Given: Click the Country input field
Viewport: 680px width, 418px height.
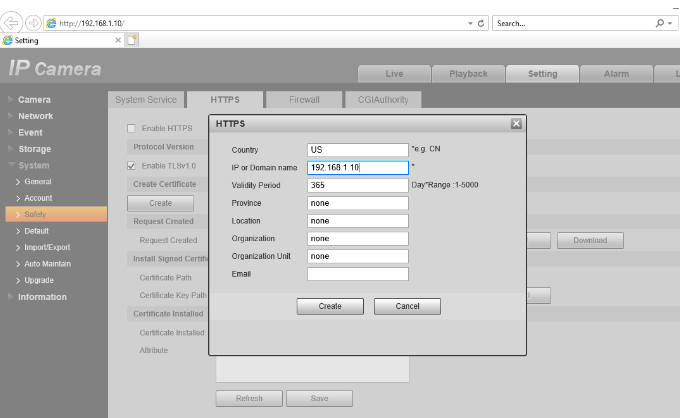Looking at the screenshot, I should point(358,150).
